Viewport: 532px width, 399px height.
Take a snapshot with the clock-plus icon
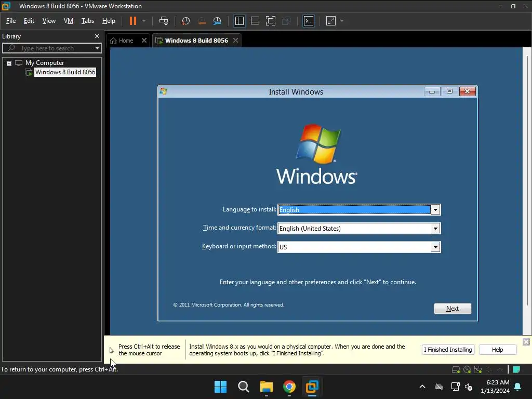(x=185, y=21)
